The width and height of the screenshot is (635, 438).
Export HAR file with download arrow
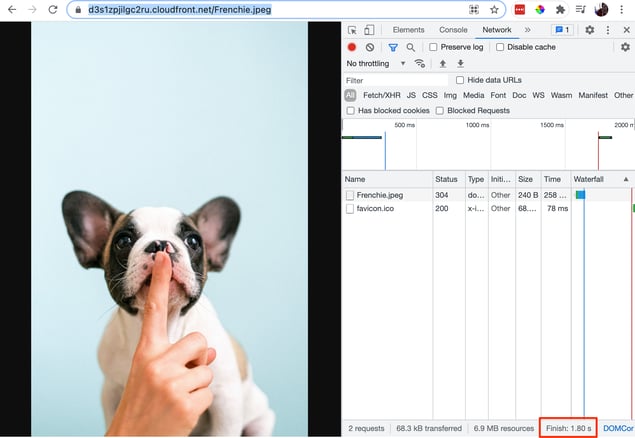(x=460, y=64)
